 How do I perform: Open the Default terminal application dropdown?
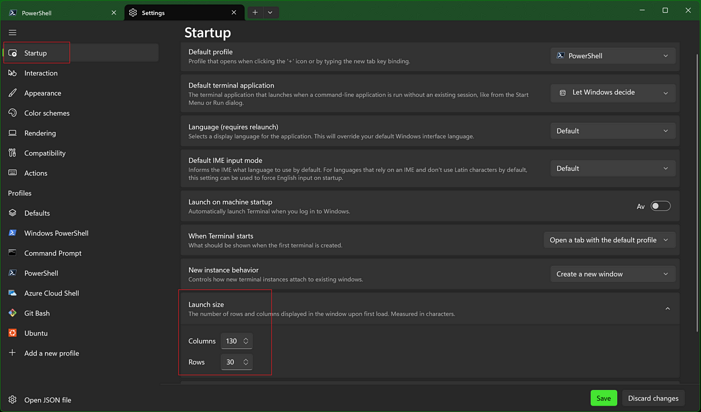[x=612, y=92]
